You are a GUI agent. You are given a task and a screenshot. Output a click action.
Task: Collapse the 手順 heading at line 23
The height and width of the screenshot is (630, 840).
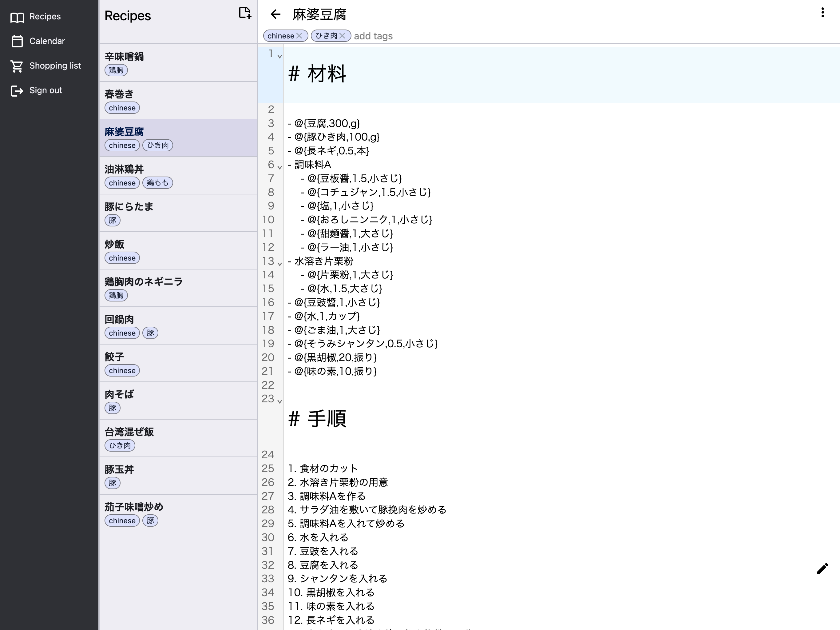pyautogui.click(x=280, y=401)
